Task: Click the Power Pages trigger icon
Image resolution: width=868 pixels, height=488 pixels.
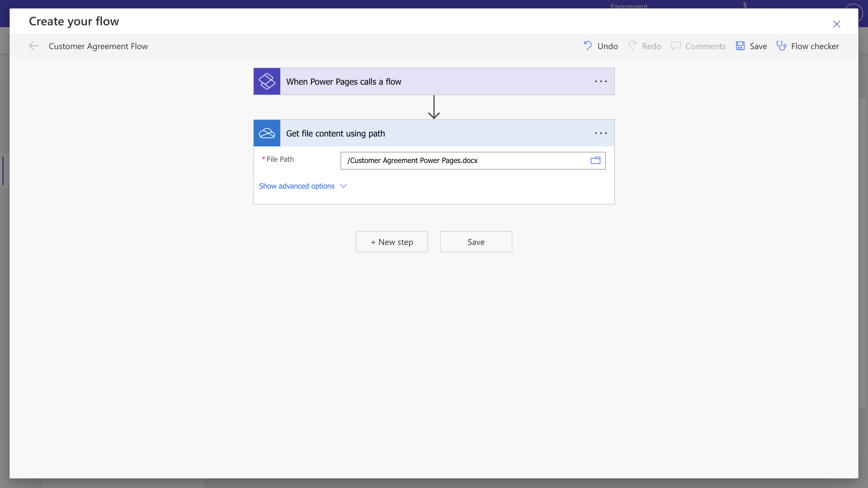Action: (266, 82)
